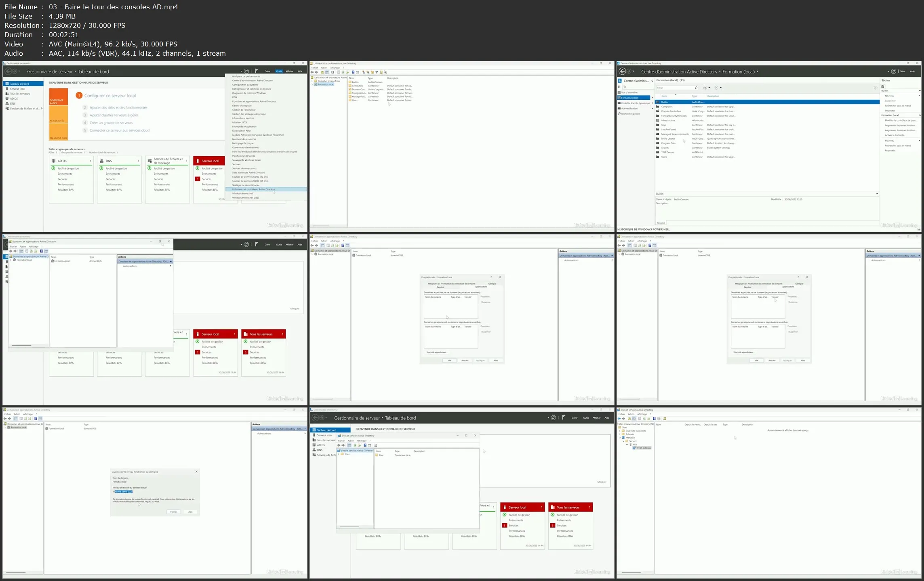Click notifications flag where Outils menu is open
The height and width of the screenshot is (581, 924).
coord(257,71)
